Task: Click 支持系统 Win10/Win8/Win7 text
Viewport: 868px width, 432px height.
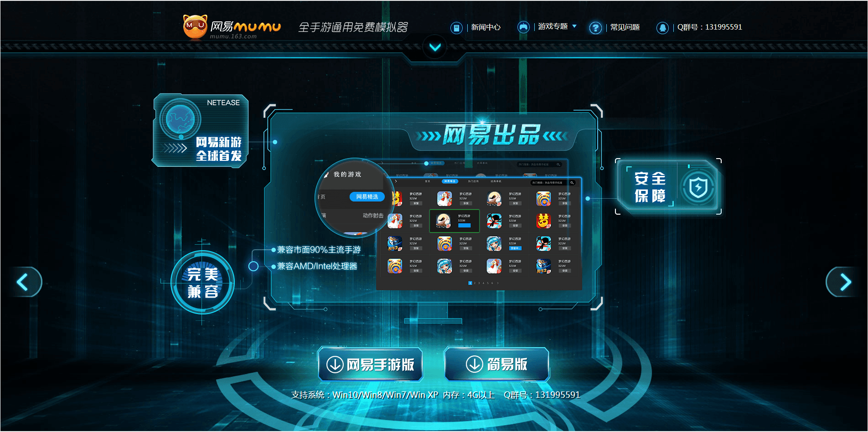Action: [365, 395]
